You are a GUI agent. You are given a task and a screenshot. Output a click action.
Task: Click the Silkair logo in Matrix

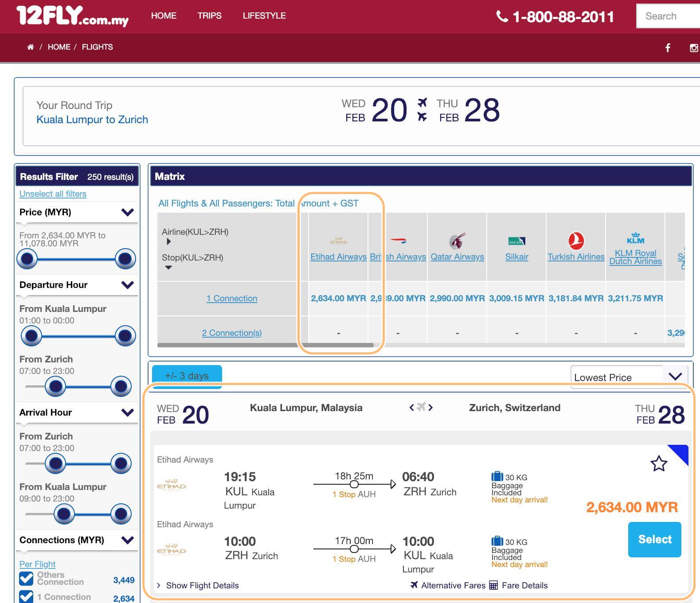pos(516,241)
